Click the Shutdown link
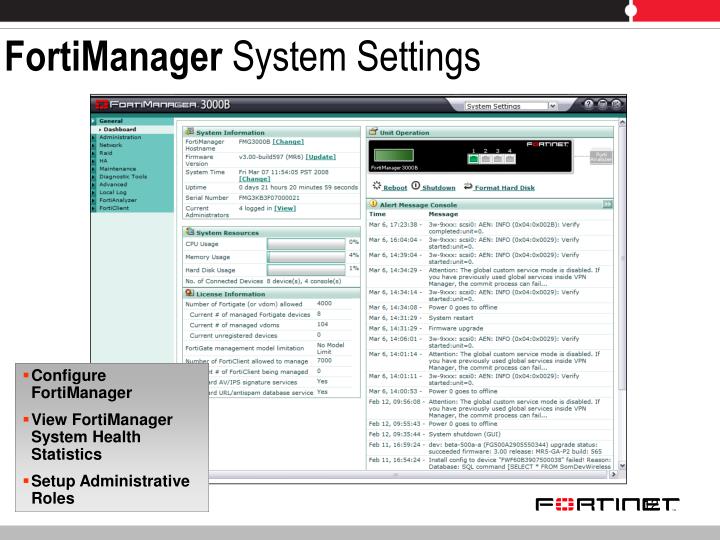720x540 pixels. (x=439, y=188)
